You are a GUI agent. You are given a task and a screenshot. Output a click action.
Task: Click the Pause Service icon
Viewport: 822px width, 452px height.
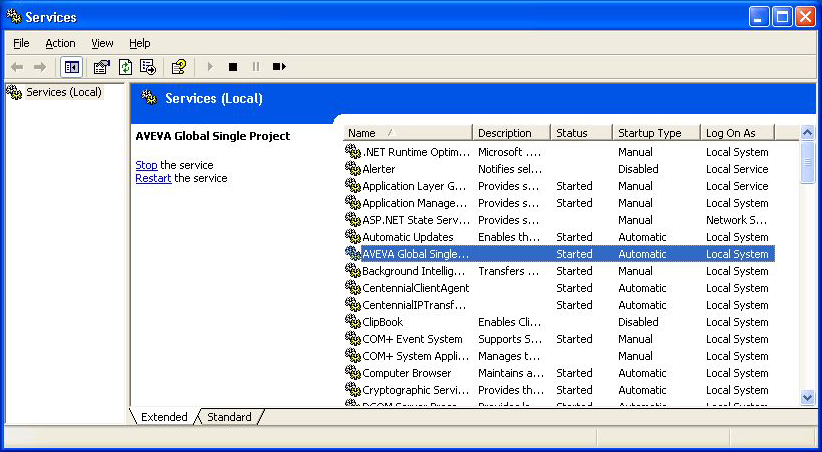pos(256,67)
